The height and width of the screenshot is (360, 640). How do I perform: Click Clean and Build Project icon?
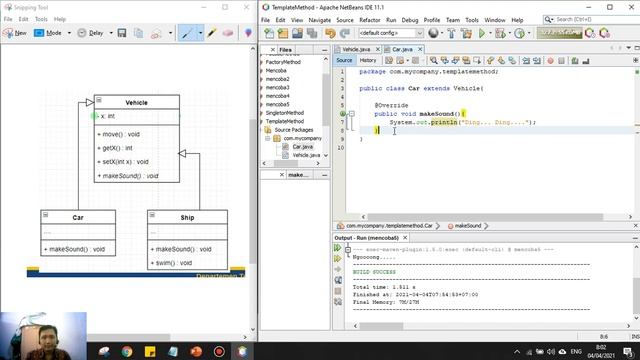466,33
